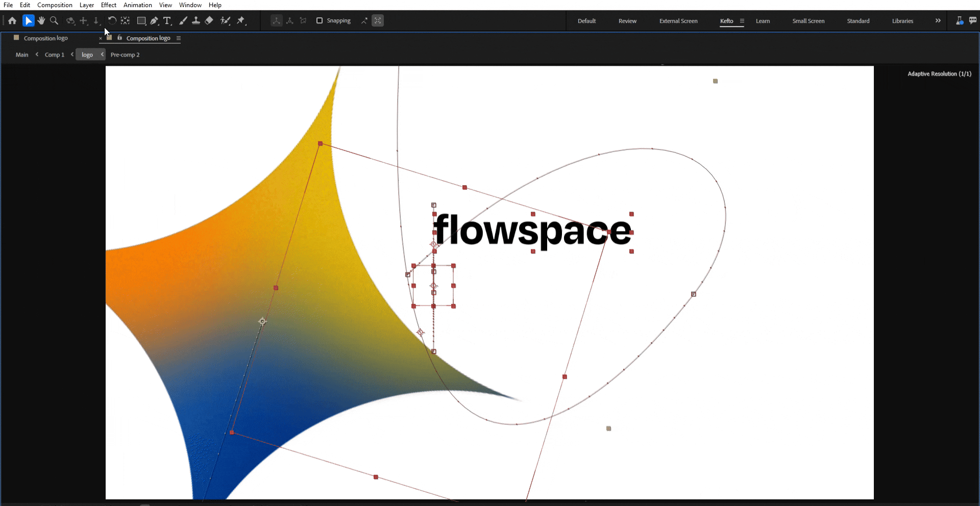Click the chevron after Main breadcrumb
Image resolution: width=980 pixels, height=506 pixels.
(x=37, y=55)
